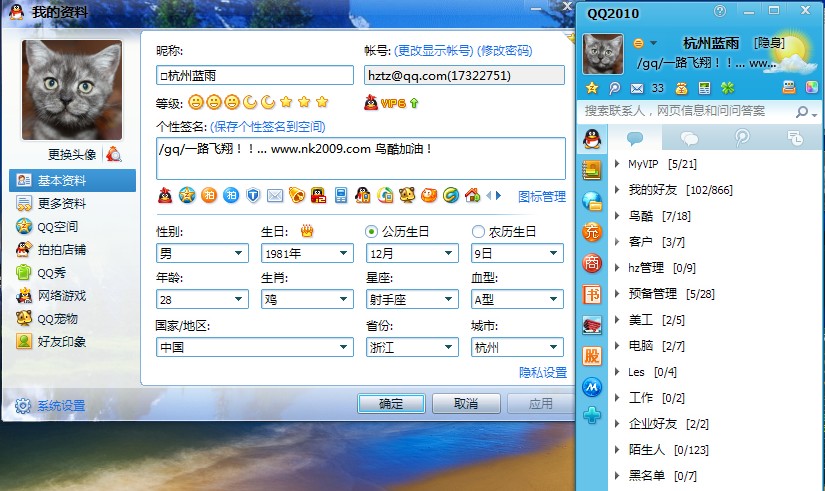Click the 修改密码 link
Viewport: 825px width, 491px height.
[505, 51]
